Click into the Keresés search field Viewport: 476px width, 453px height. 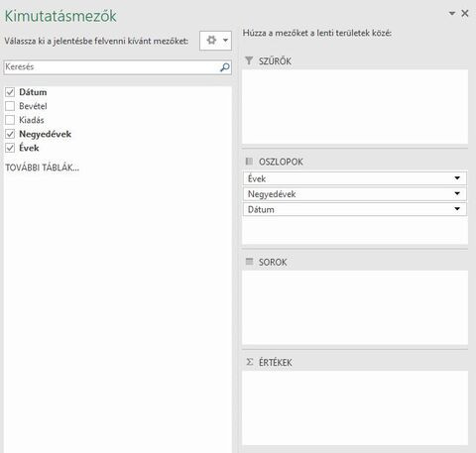point(112,67)
